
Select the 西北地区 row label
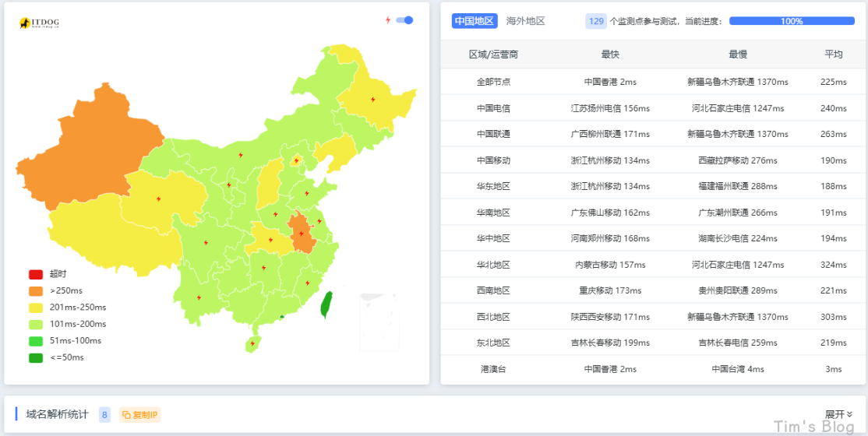(494, 317)
